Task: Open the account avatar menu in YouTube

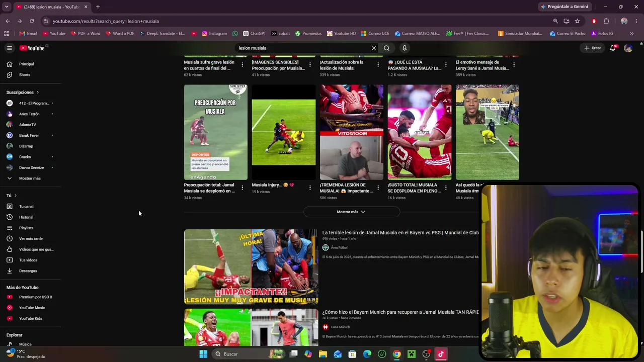Action: coord(628,48)
